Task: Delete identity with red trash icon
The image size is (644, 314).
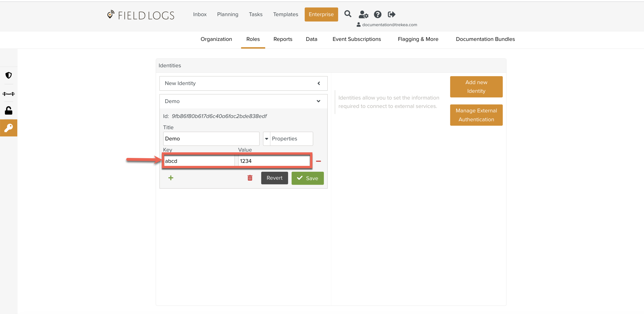Action: coord(250,178)
